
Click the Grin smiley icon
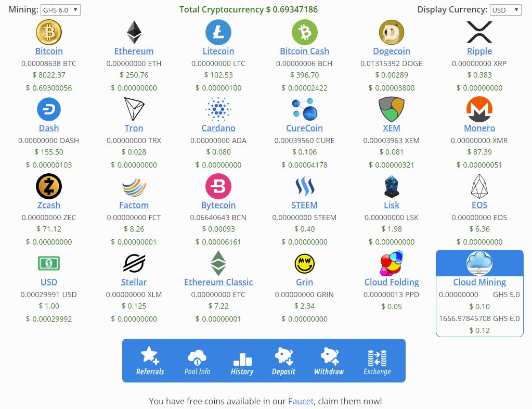pyautogui.click(x=304, y=263)
